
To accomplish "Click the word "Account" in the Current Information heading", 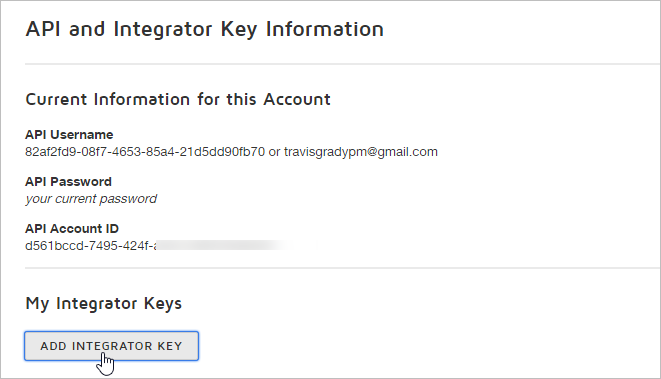I will coord(297,99).
